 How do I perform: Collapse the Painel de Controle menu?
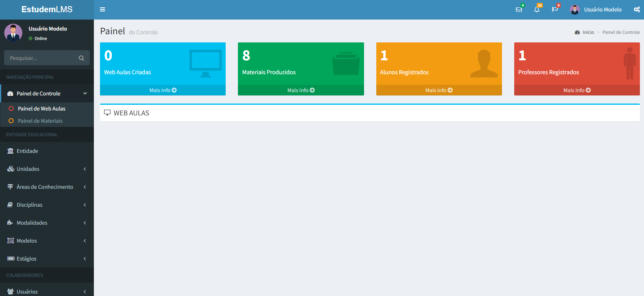pos(85,93)
